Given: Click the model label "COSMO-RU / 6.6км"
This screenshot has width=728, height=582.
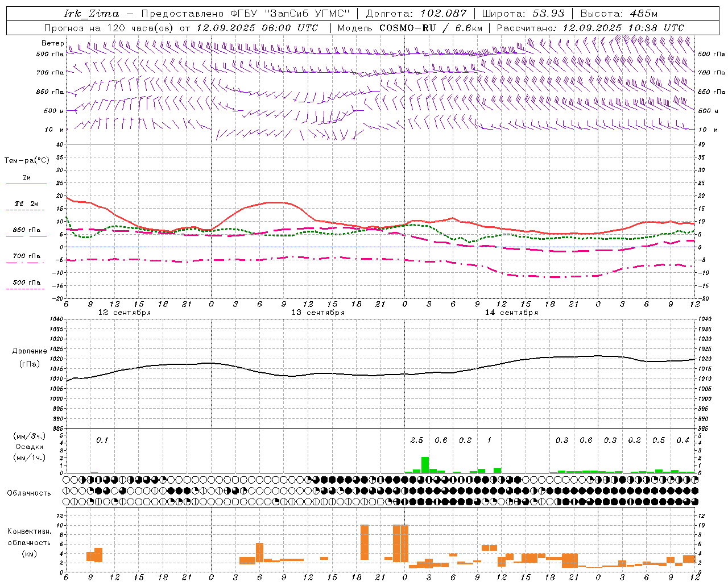Looking at the screenshot, I should 431,28.
